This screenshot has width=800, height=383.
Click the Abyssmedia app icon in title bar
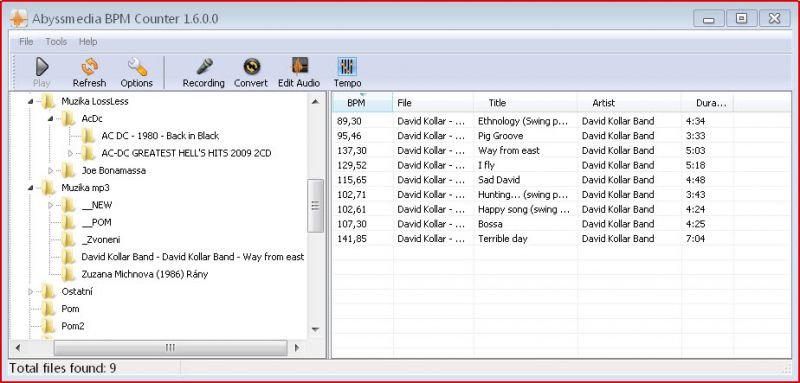click(18, 19)
